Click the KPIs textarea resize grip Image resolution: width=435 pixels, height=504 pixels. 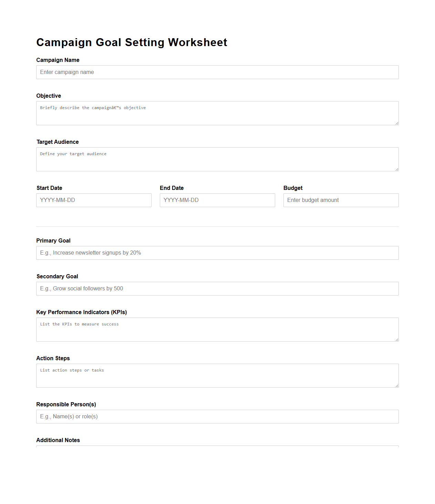tap(397, 340)
